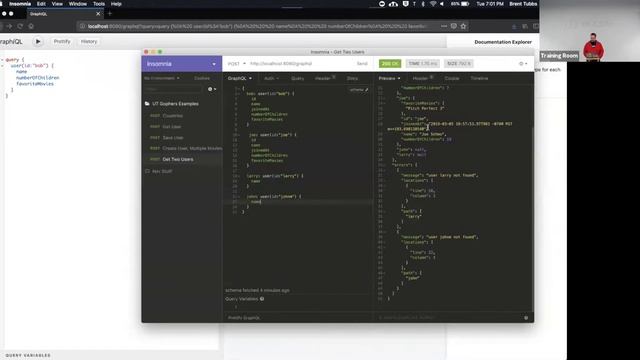Switch to the response Timeline tab
Viewport: 640px width, 360px height.
[x=479, y=78]
